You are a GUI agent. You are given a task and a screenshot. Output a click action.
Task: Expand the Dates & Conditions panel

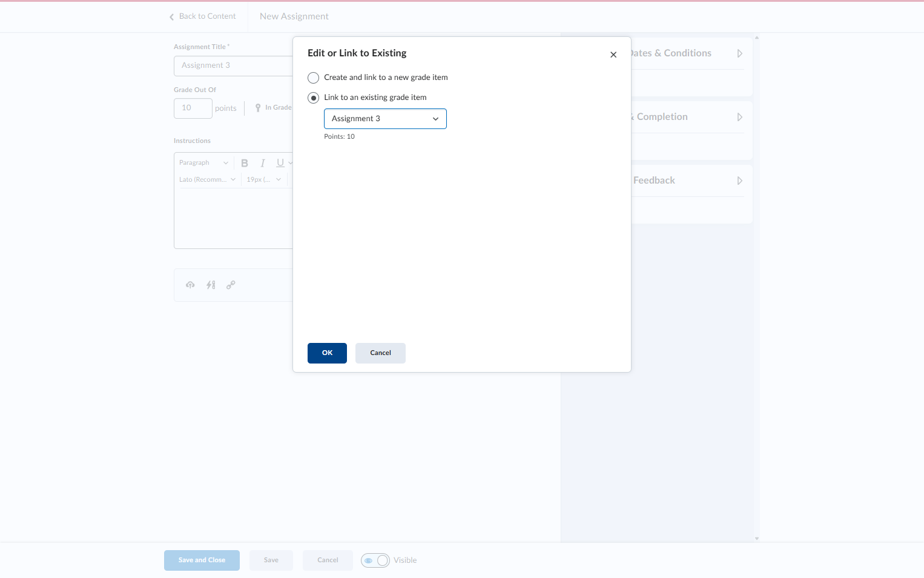coord(739,53)
